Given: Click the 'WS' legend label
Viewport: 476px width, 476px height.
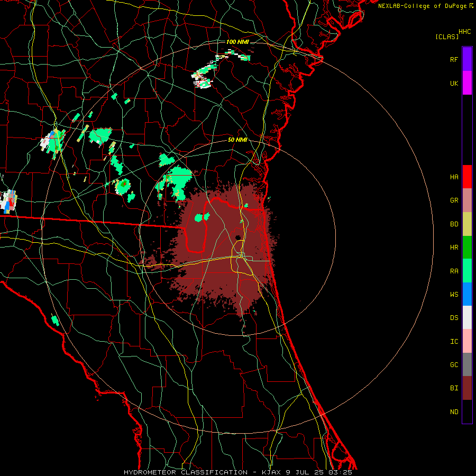Looking at the screenshot, I should coord(454,295).
